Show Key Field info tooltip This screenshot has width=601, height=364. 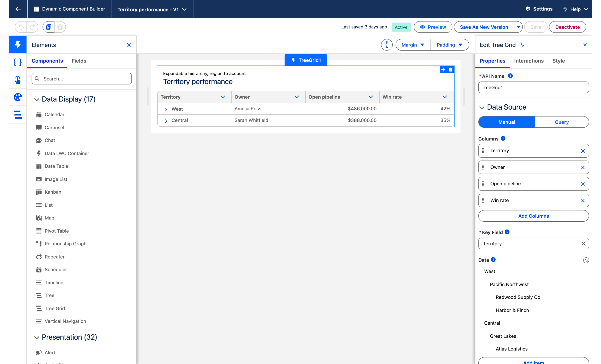[507, 232]
